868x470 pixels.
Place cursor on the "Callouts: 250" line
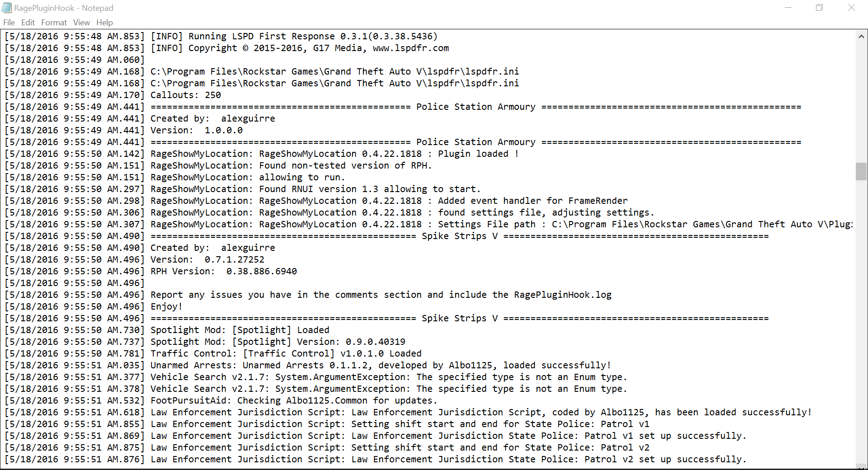[x=185, y=95]
